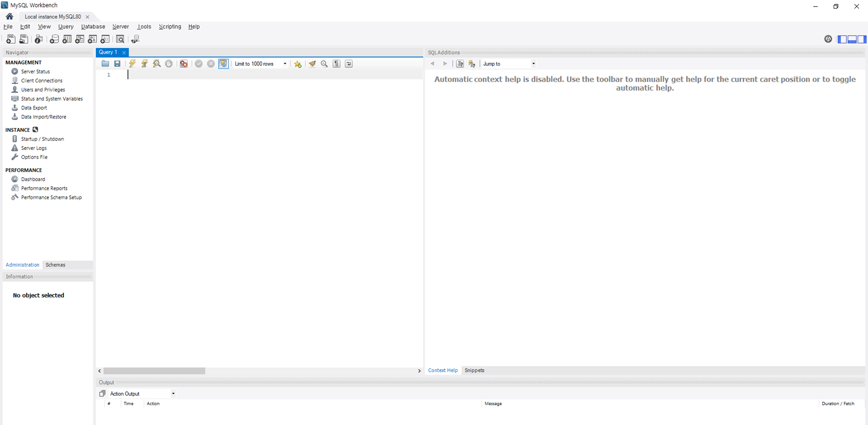Click the horizontal scrollbar thumb of the editor
This screenshot has height=425, width=868.
coord(154,371)
